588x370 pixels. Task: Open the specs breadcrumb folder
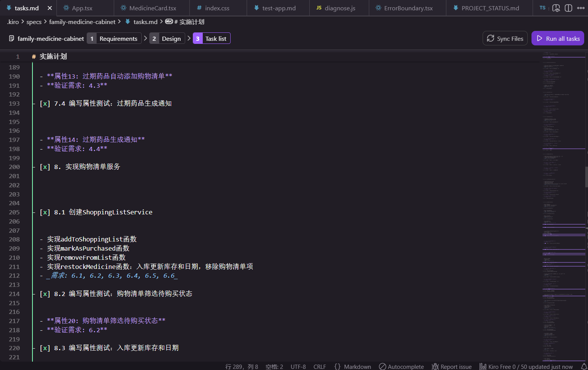pos(34,22)
